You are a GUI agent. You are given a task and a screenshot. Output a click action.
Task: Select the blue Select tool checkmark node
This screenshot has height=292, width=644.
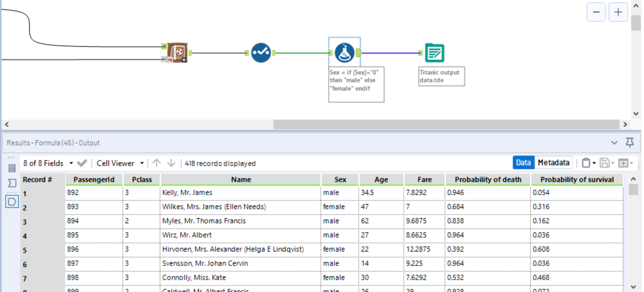pos(261,53)
